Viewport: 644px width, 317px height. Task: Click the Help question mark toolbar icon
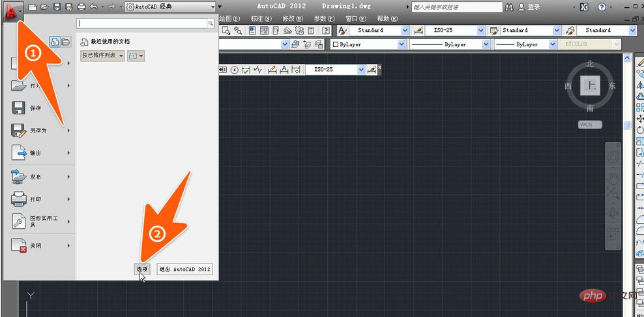tap(326, 31)
